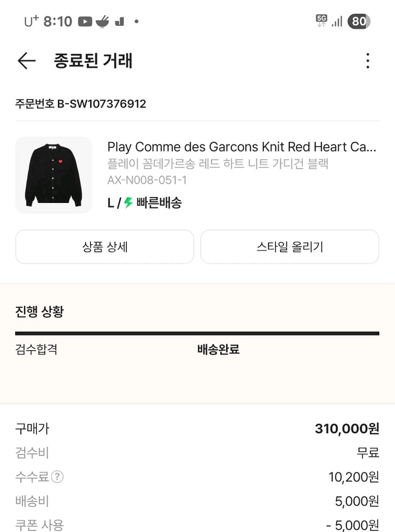Open the black cardigan product thumbnail
The image size is (395, 532).
click(x=53, y=175)
